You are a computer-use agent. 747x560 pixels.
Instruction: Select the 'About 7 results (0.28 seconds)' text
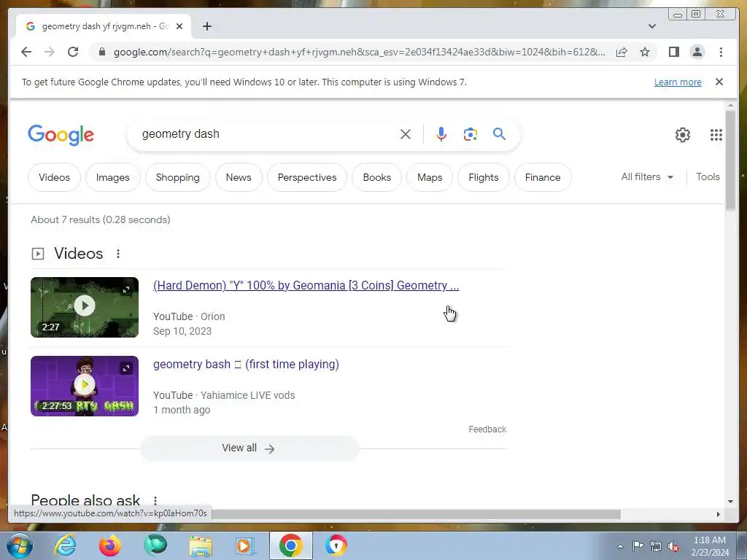(101, 219)
